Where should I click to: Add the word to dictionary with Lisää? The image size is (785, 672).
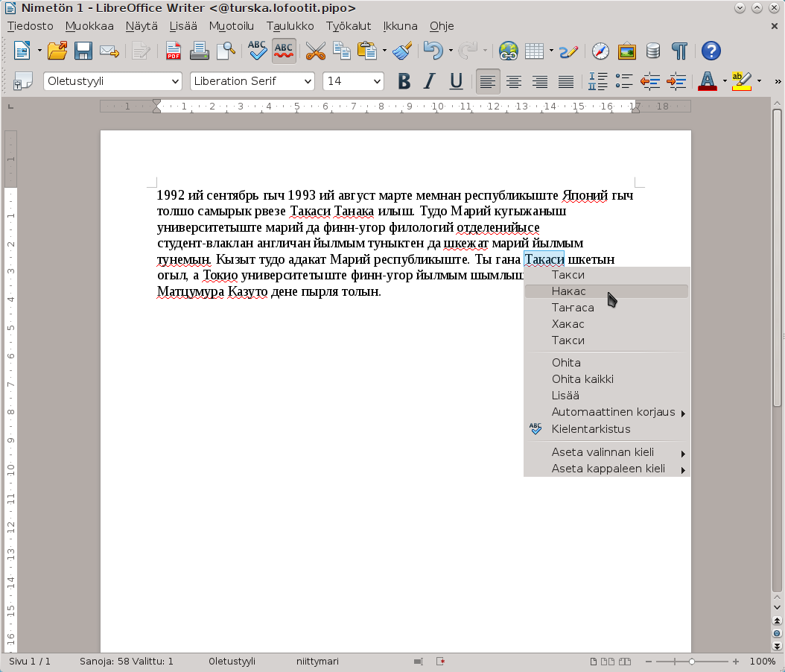click(606, 396)
